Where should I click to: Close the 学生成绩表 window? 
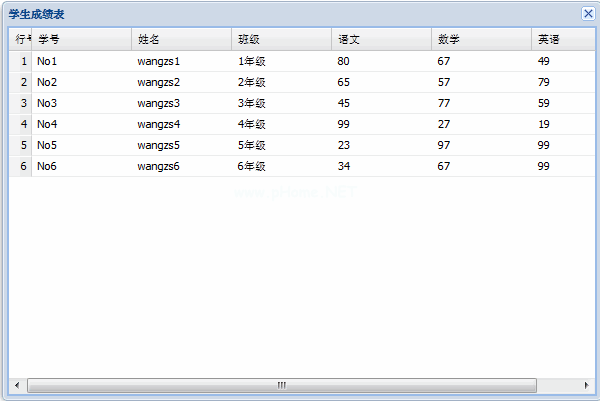tap(587, 14)
